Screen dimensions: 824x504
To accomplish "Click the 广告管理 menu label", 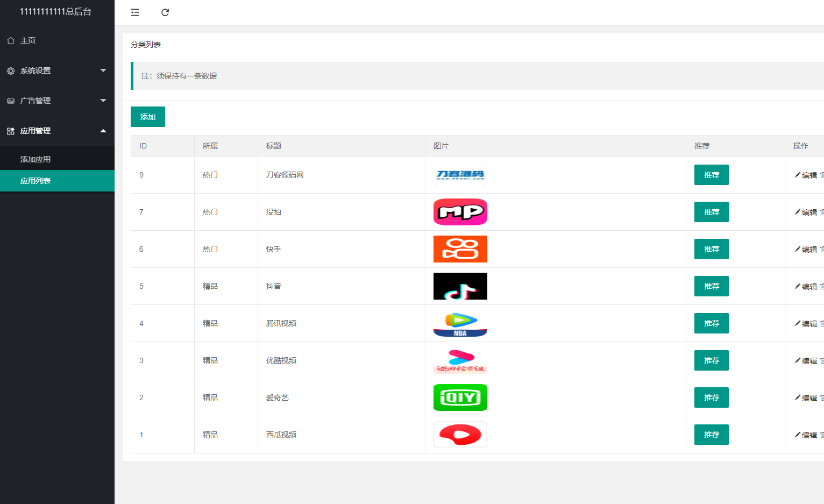I will point(35,101).
